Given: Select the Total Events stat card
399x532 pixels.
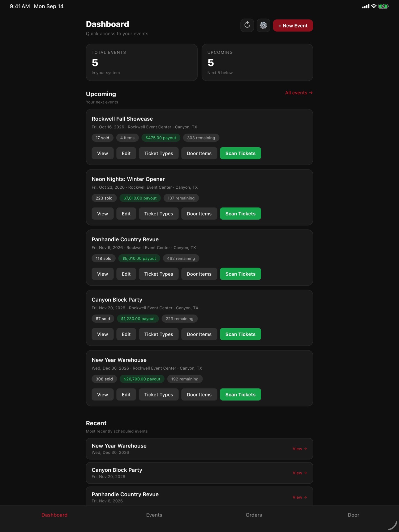Looking at the screenshot, I should pos(142,62).
